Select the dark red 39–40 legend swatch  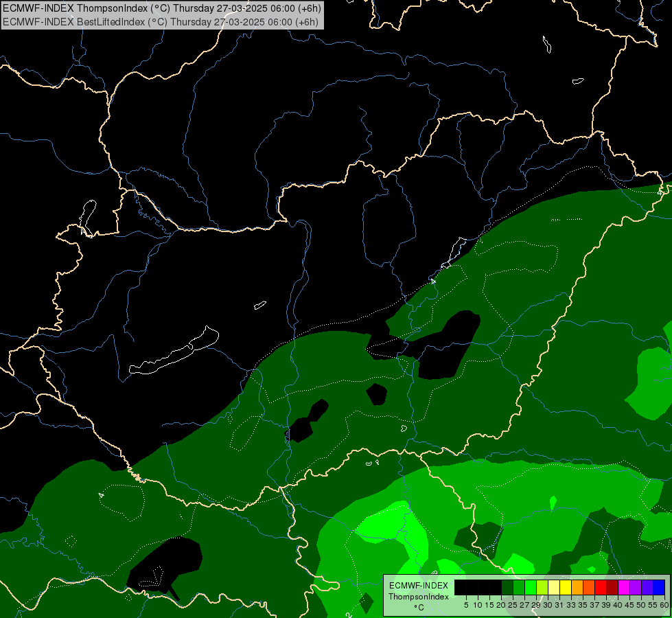[612, 587]
